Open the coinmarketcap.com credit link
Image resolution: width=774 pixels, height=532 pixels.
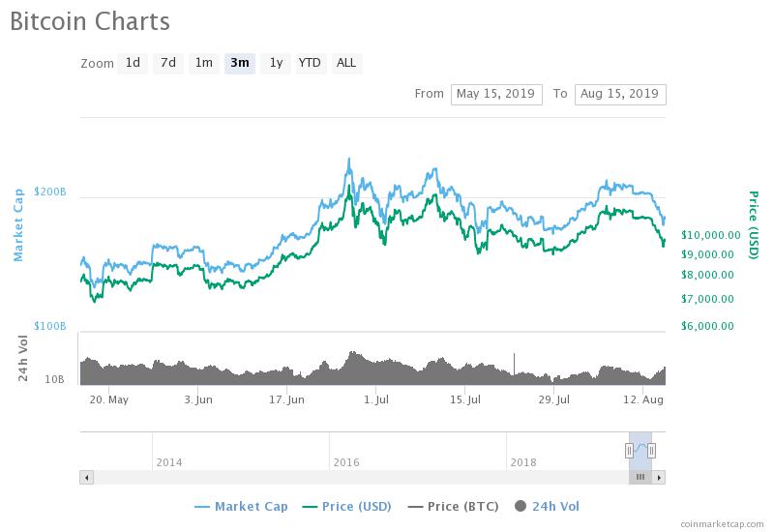[x=721, y=523]
